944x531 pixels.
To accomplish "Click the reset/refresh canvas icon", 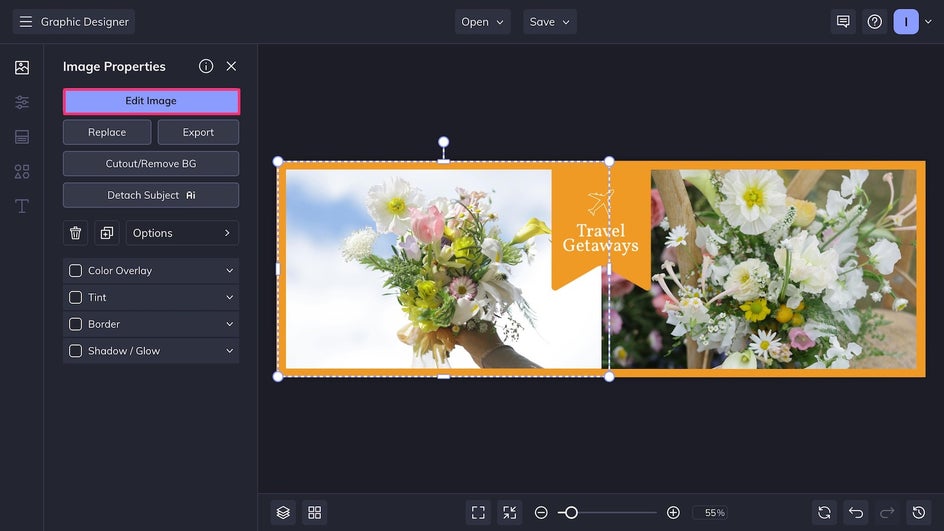I will click(x=824, y=512).
